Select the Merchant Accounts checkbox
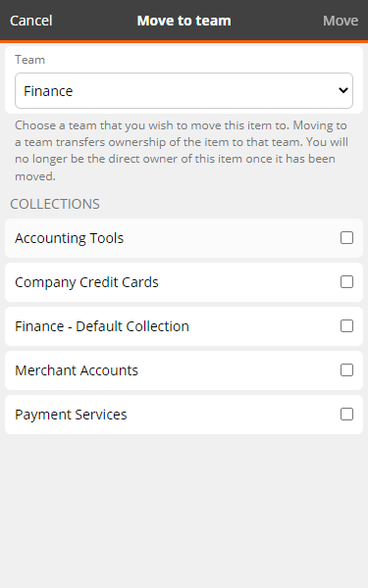 coord(346,370)
